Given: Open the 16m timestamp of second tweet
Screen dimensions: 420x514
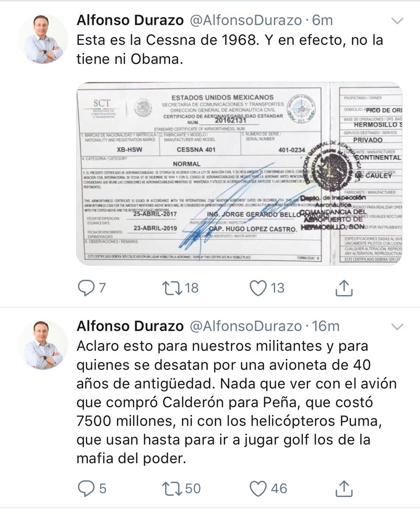Looking at the screenshot, I should 325,326.
